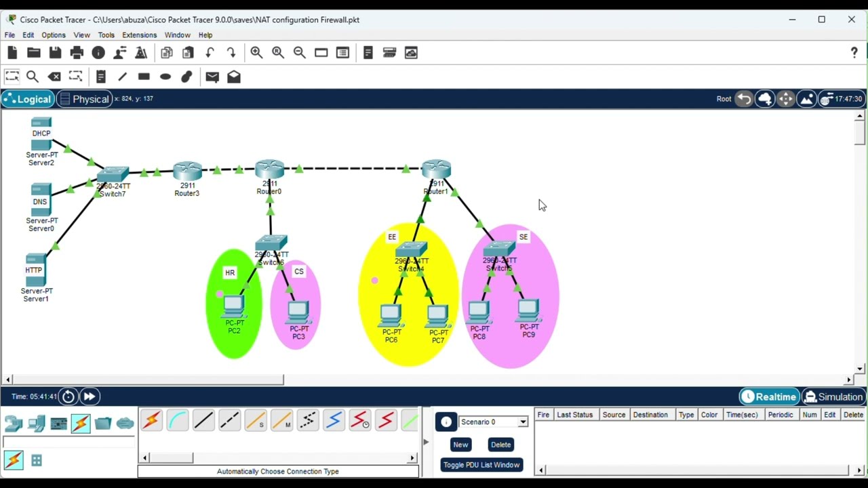
Task: Open the Tools menu
Action: (x=106, y=35)
